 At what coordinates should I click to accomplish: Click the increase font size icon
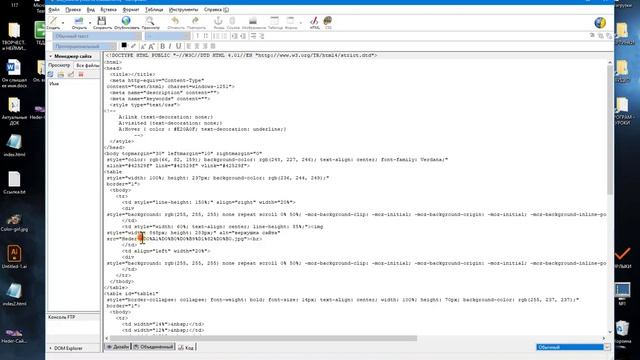click(151, 46)
